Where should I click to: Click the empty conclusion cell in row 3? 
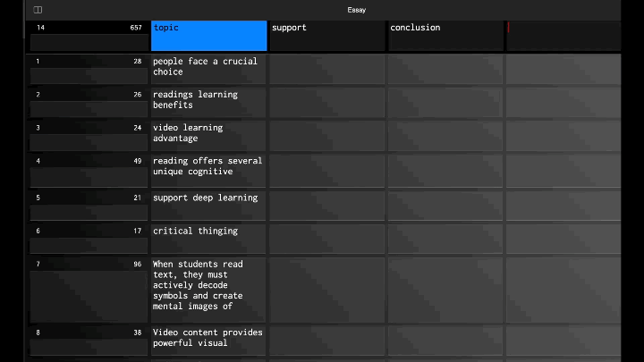tap(445, 135)
